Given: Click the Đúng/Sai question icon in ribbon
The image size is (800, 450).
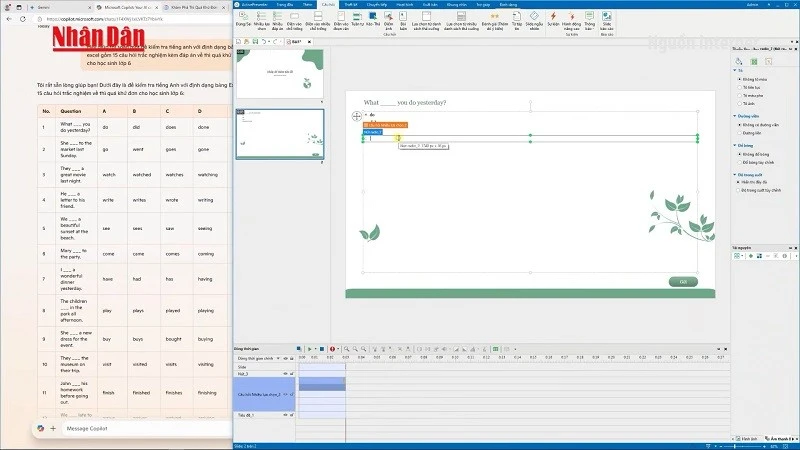Looking at the screenshot, I should click(x=242, y=21).
